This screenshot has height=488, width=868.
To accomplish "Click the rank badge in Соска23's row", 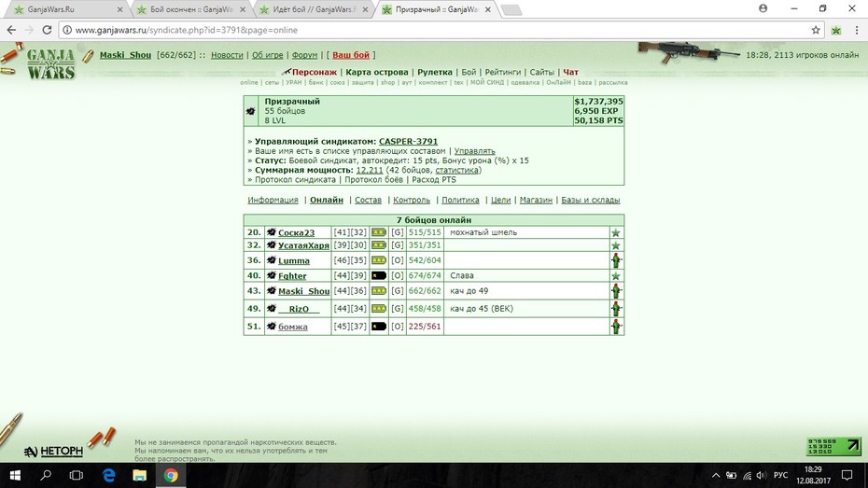I will pos(379,232).
